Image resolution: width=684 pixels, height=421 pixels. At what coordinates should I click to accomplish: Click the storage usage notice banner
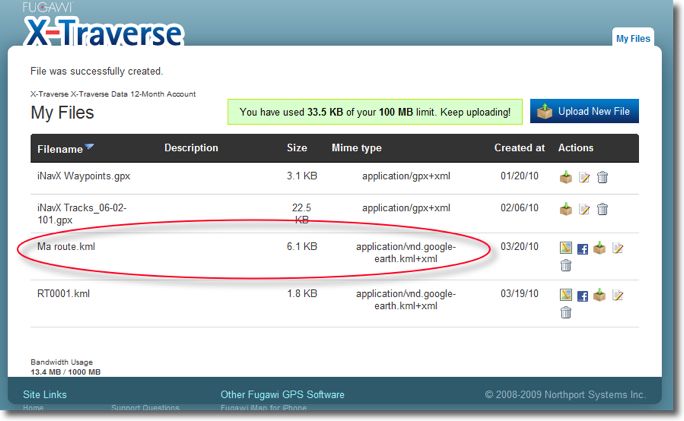tap(375, 112)
